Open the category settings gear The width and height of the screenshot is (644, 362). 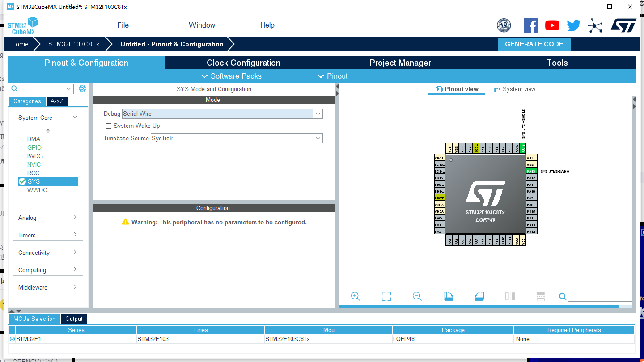(x=82, y=88)
